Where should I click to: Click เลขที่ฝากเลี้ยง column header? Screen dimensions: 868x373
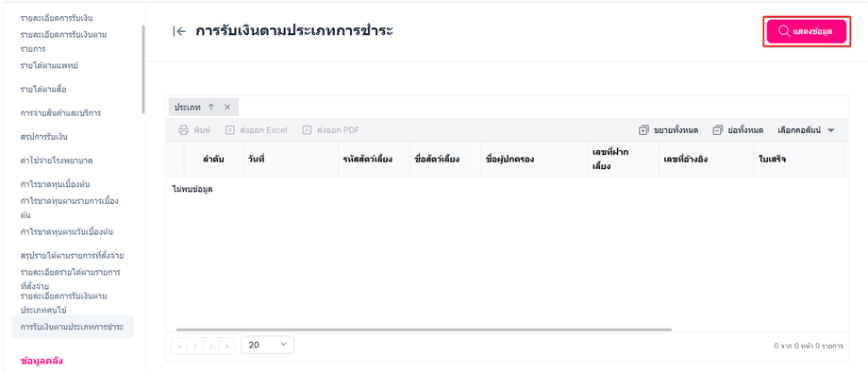pos(623,160)
